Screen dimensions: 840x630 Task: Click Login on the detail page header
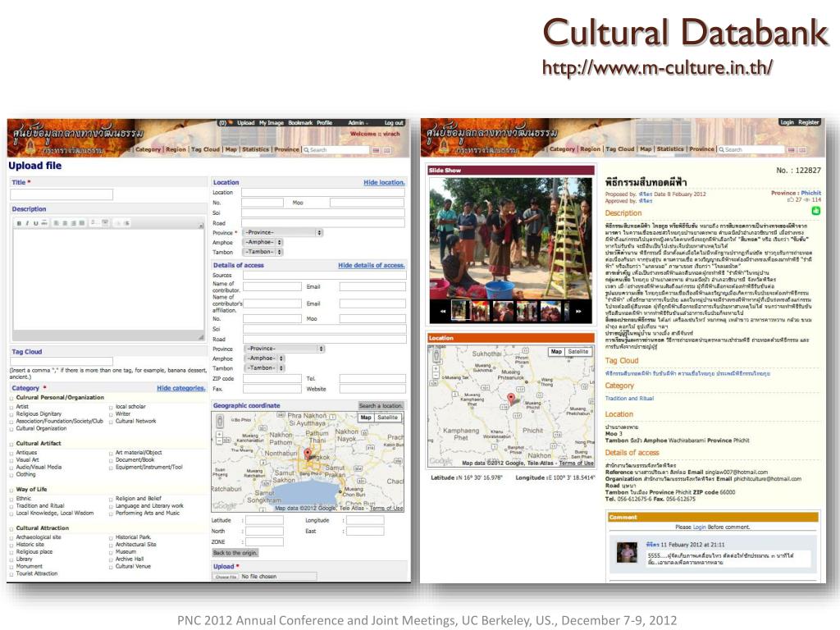[787, 122]
